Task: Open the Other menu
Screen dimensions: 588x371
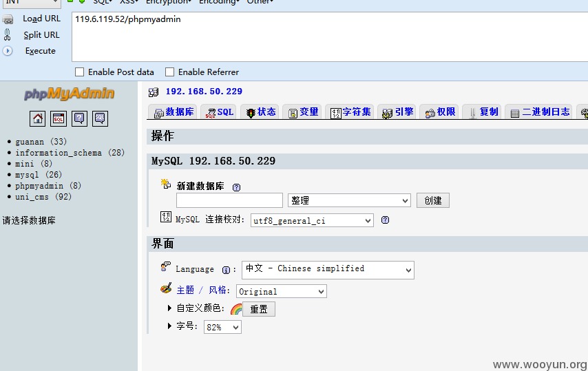Action: pyautogui.click(x=260, y=2)
